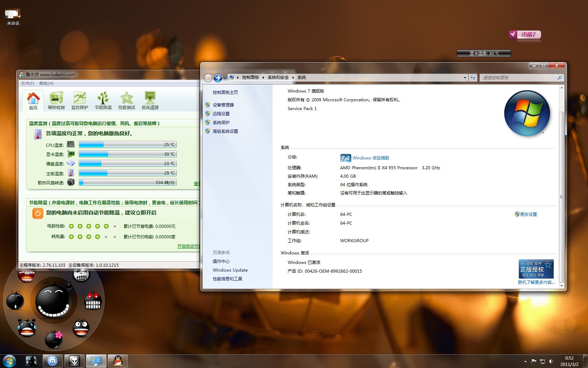Click the thermometer icon in temperature panel
Screen dimensions: 588x368
coord(38,134)
